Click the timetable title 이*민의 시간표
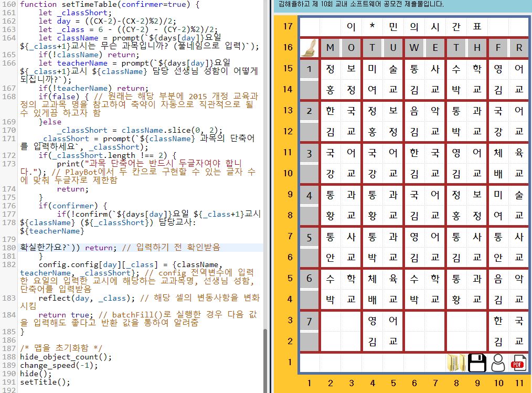This screenshot has width=532, height=393. [414, 27]
